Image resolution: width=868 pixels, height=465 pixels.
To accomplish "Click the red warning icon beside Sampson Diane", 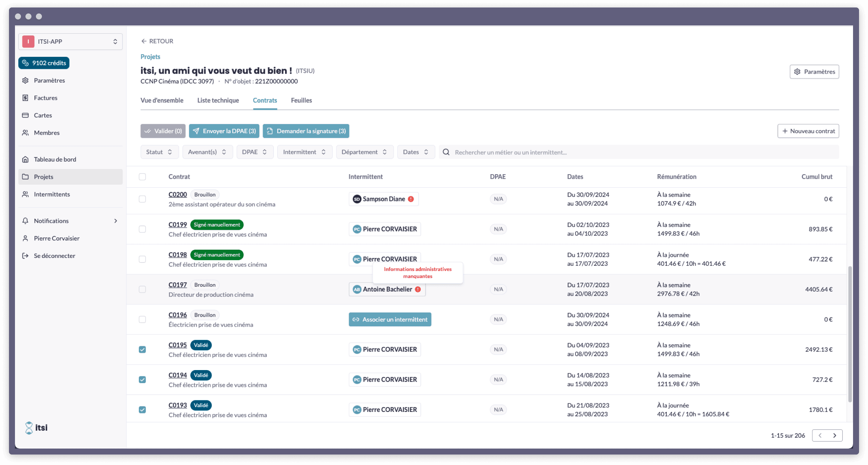I will pyautogui.click(x=411, y=199).
